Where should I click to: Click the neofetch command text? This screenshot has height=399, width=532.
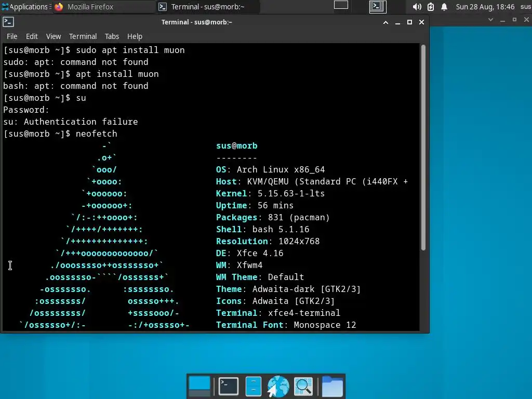tap(96, 134)
